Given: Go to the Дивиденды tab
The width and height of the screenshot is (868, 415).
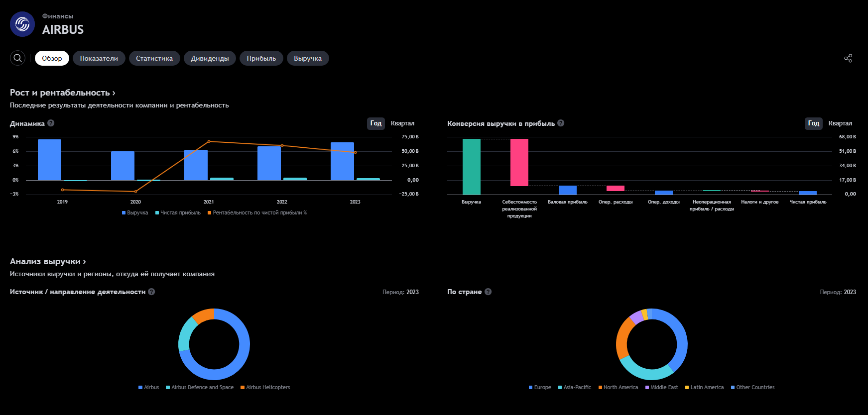Looking at the screenshot, I should click(210, 58).
